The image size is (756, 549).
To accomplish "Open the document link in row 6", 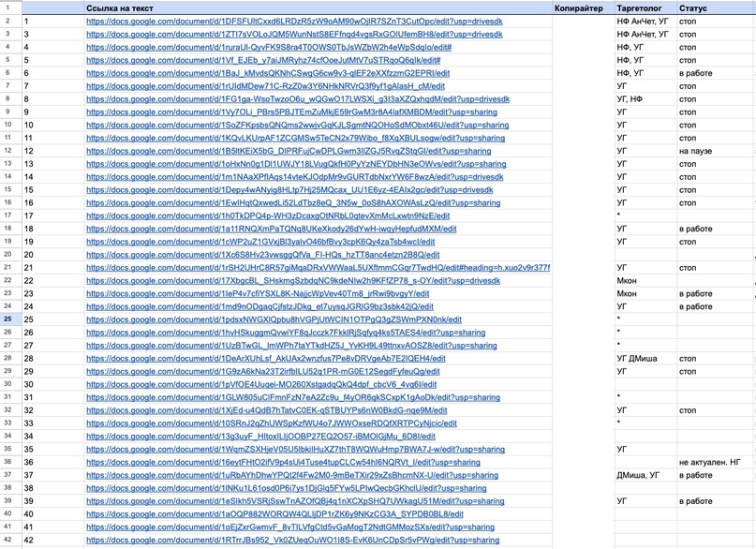I will pos(268,73).
